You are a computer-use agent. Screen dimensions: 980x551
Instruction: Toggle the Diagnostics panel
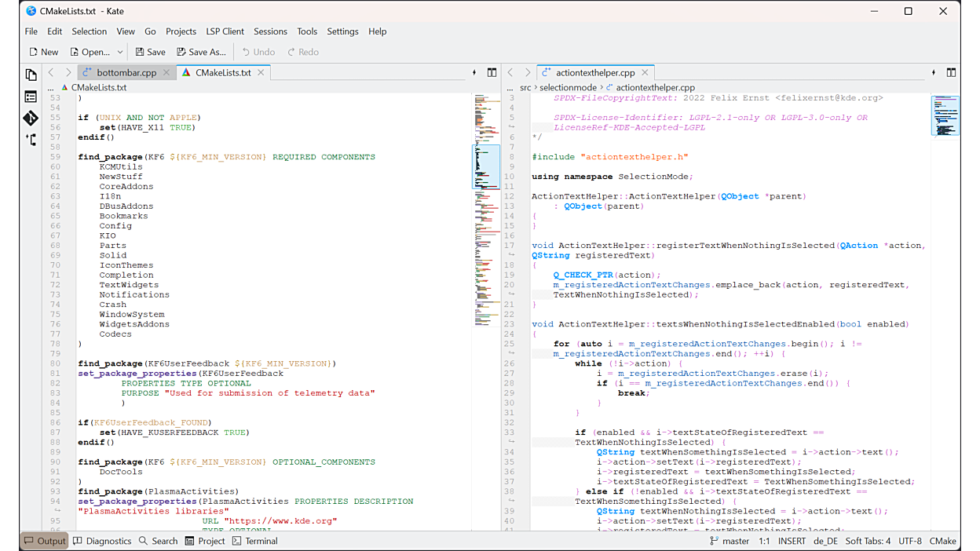click(x=102, y=541)
